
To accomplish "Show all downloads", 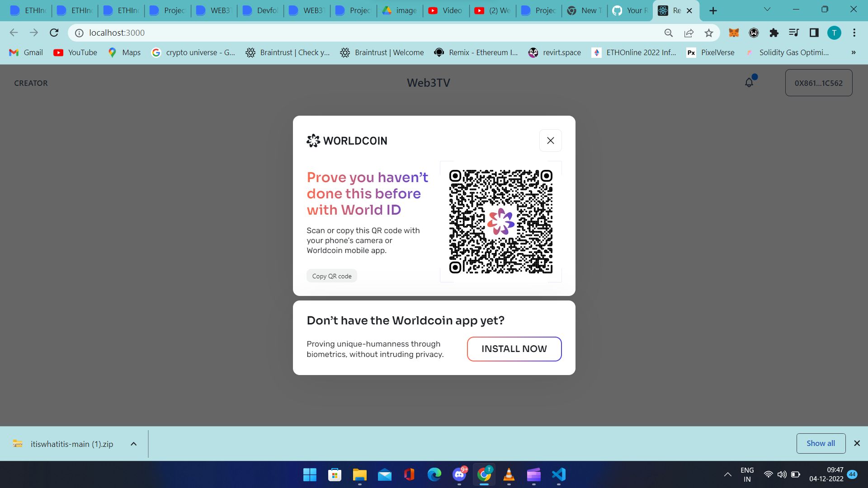I will [821, 443].
